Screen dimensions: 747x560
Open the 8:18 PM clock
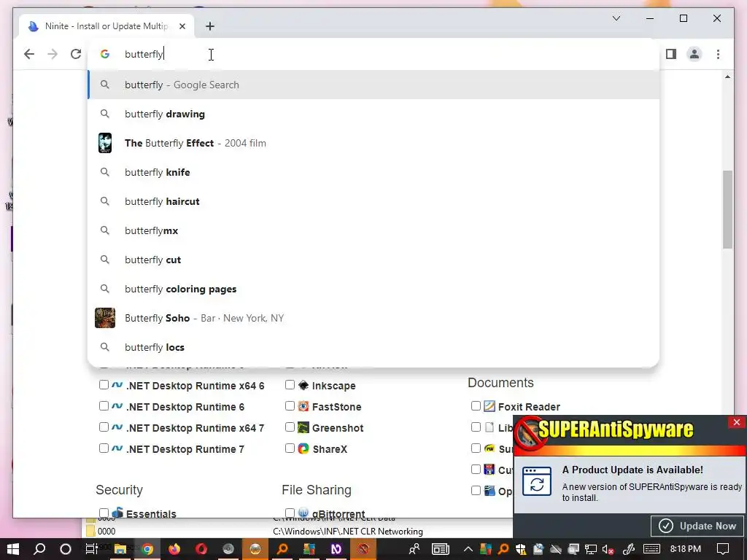[x=685, y=549]
